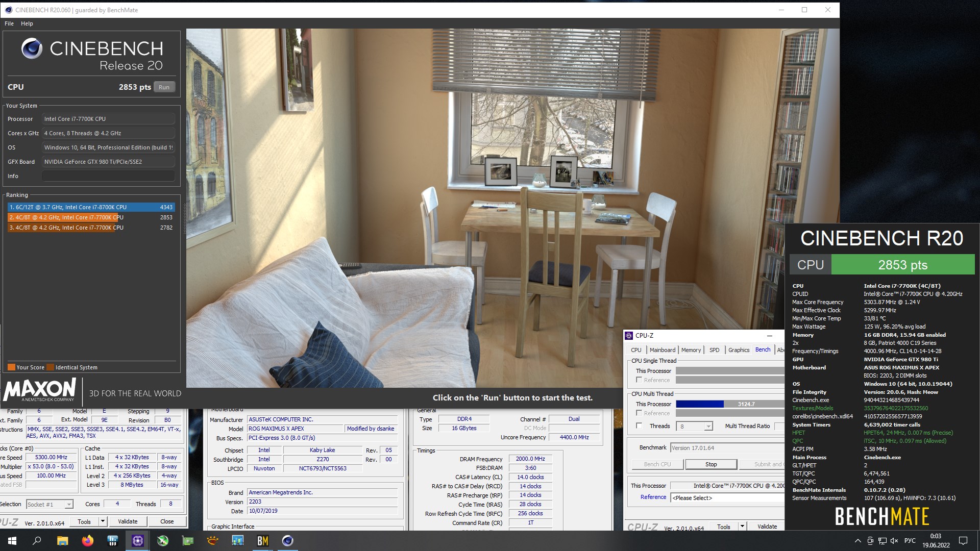Switch to SPD tab in CPU-Z
Screen dimensions: 980x551
click(715, 350)
